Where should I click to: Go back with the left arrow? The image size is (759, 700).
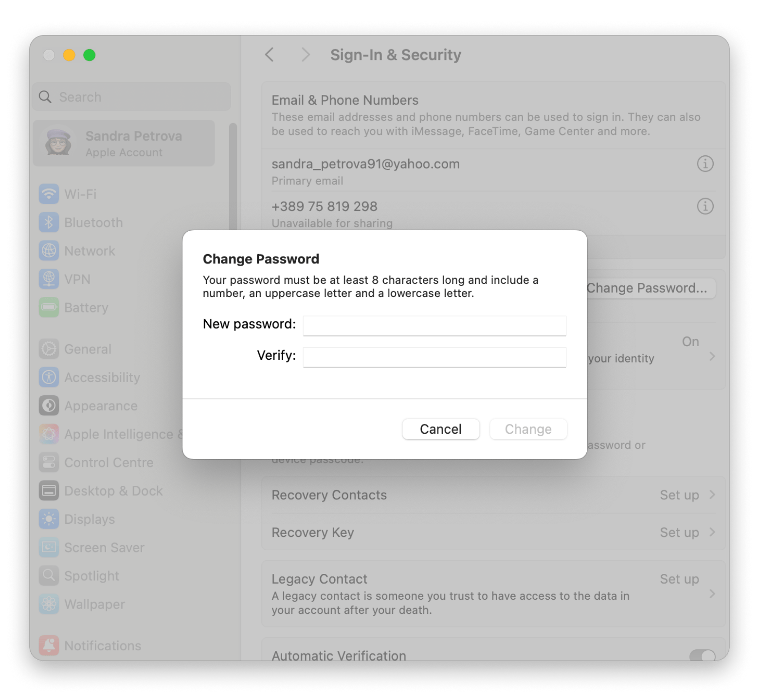(270, 55)
